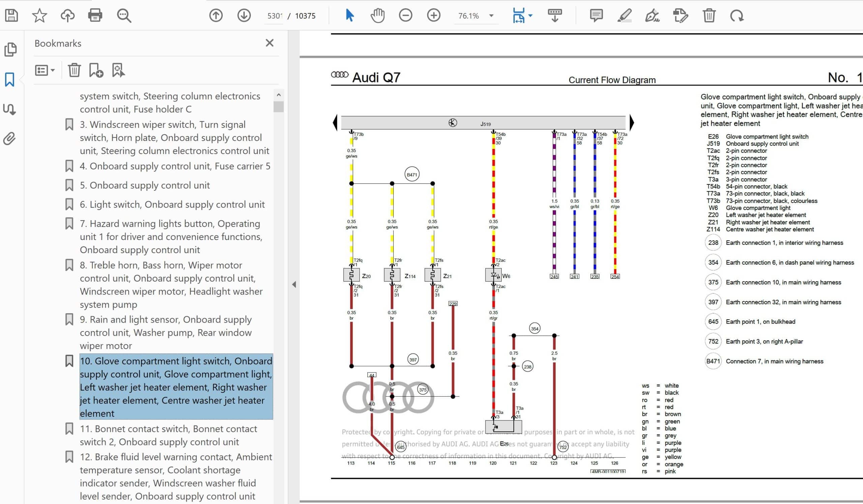Open fit page width options dropdown
Viewport: 863px width, 504px height.
(x=531, y=16)
